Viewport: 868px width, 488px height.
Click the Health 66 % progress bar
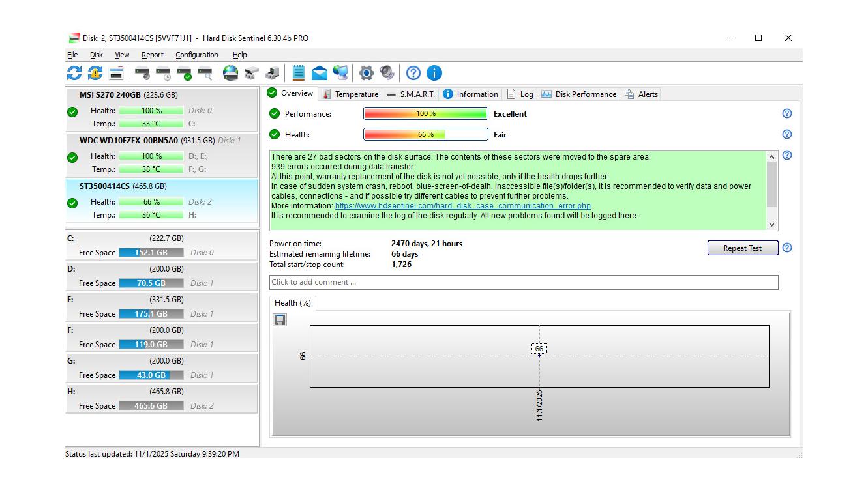click(x=425, y=135)
